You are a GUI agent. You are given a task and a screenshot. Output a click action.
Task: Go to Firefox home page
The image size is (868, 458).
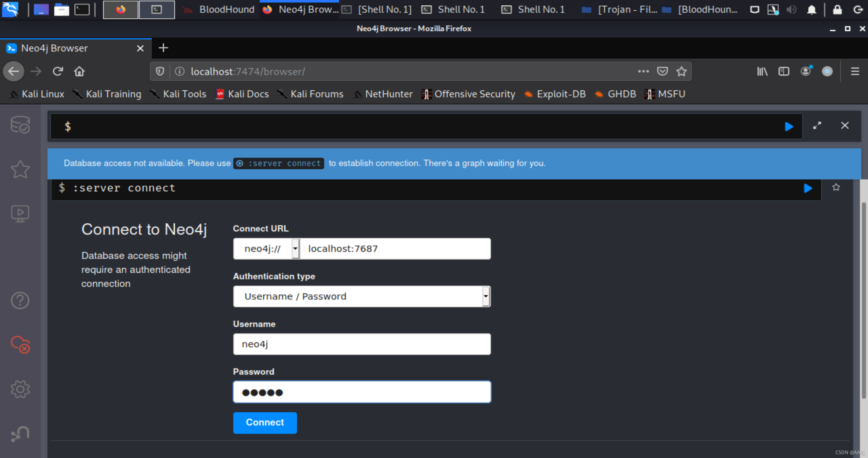point(79,71)
